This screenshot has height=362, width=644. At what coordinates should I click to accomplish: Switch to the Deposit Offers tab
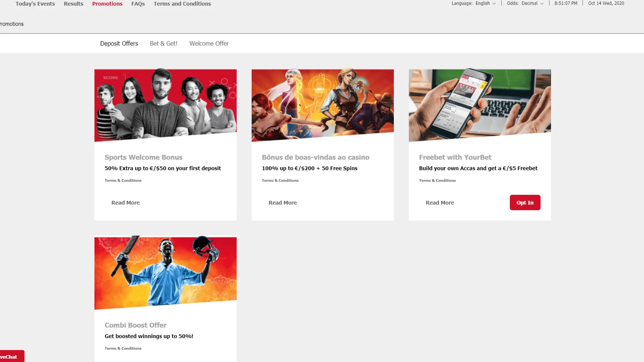[119, 44]
